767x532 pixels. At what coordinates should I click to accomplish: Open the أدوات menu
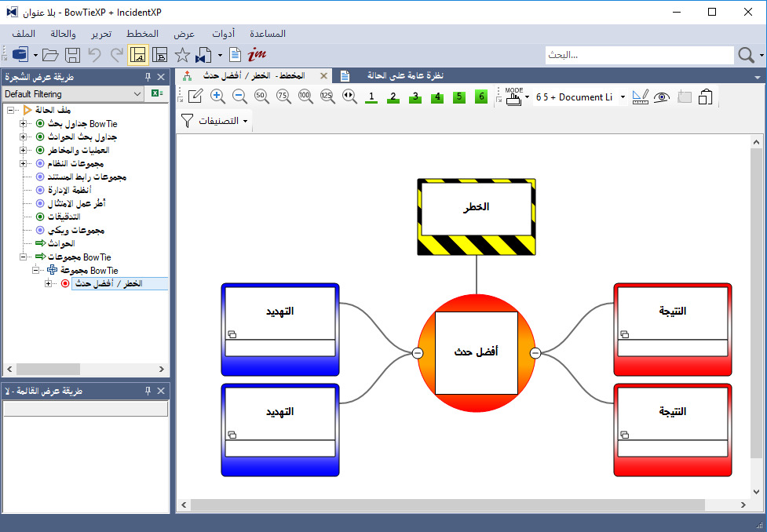[x=225, y=34]
